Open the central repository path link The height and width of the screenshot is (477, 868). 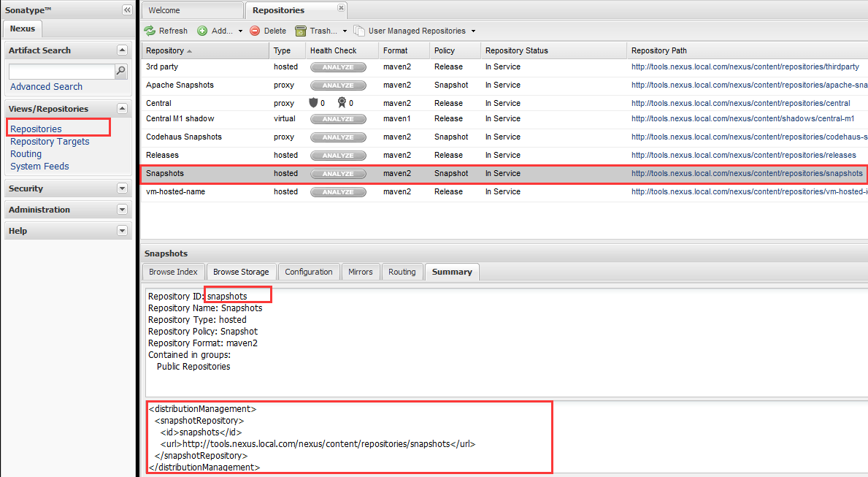(741, 103)
